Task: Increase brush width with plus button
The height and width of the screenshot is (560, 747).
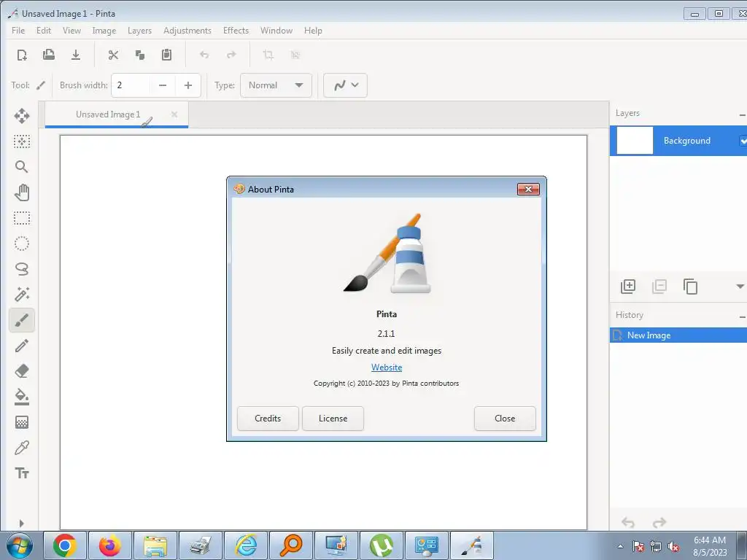Action: [188, 85]
